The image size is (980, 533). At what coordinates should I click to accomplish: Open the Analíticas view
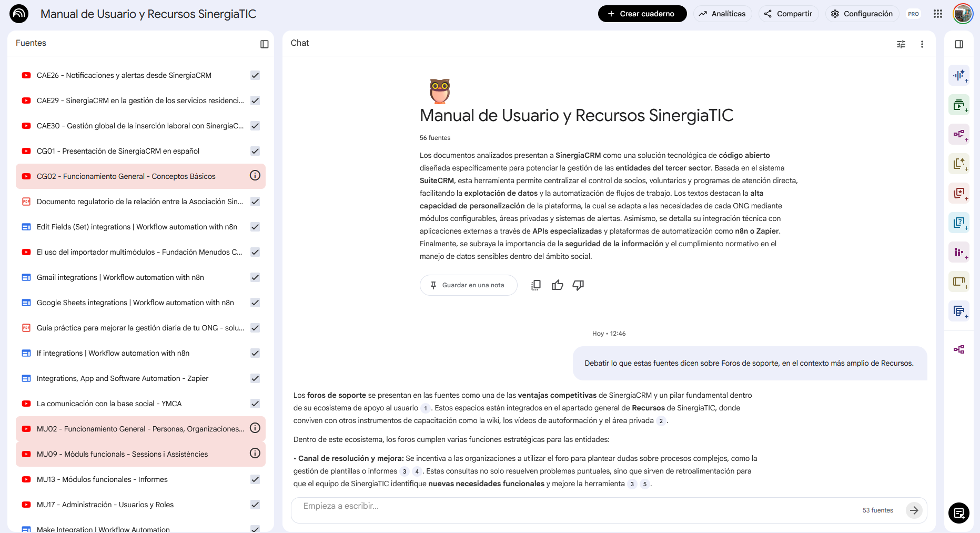(722, 14)
